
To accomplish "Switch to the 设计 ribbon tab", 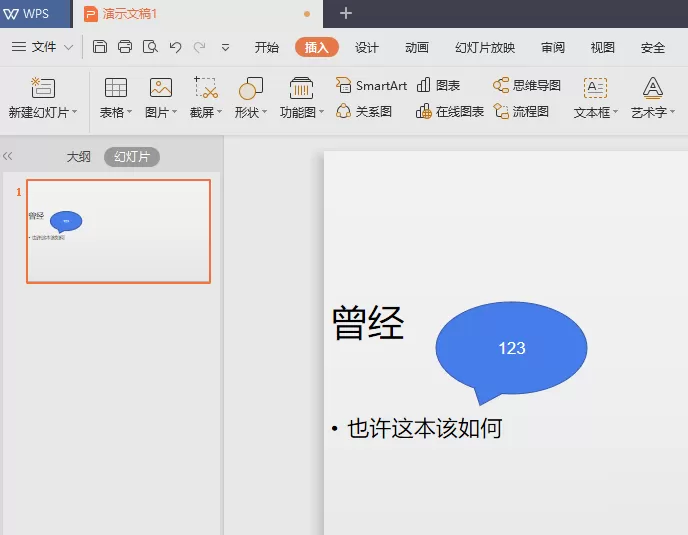I will [366, 47].
